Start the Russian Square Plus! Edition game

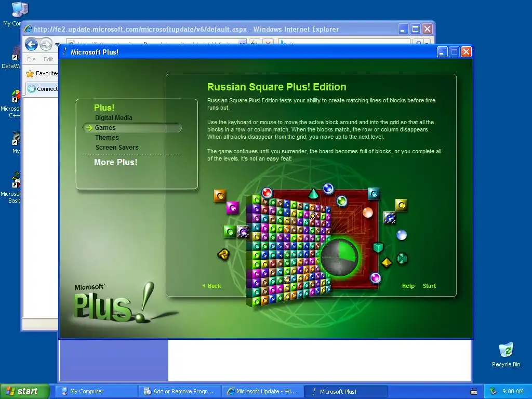pos(429,286)
